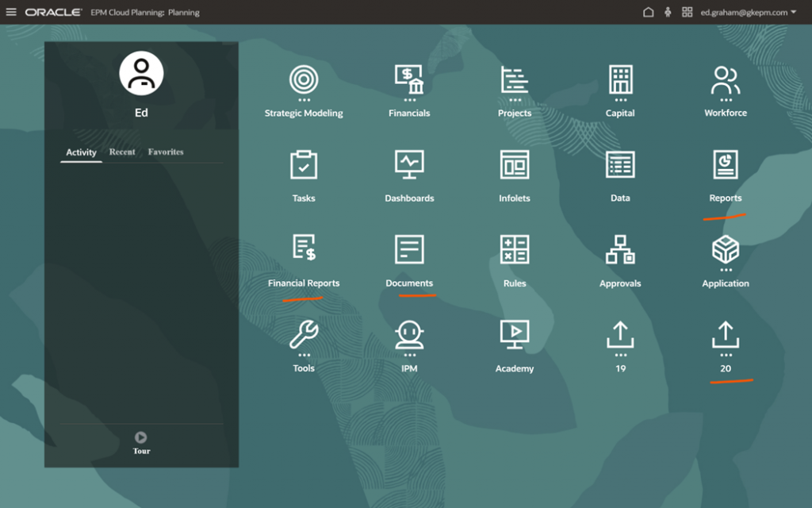
Task: Open the Approvals hierarchy icon
Action: (x=620, y=249)
